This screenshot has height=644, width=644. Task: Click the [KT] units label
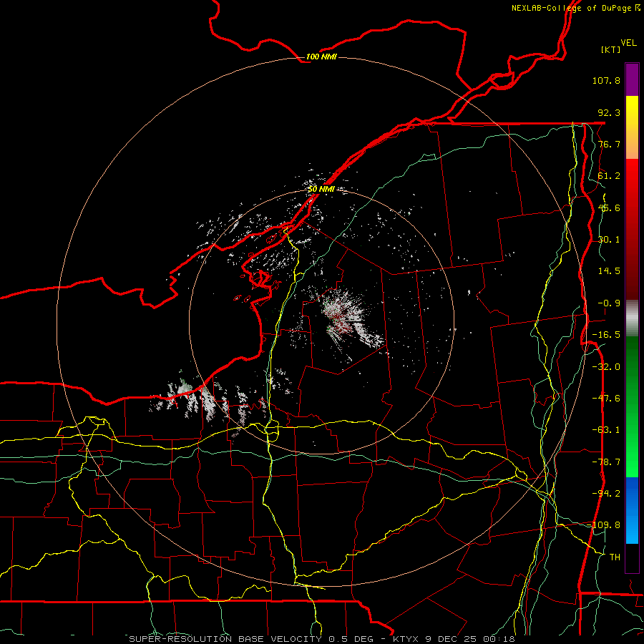tap(611, 49)
